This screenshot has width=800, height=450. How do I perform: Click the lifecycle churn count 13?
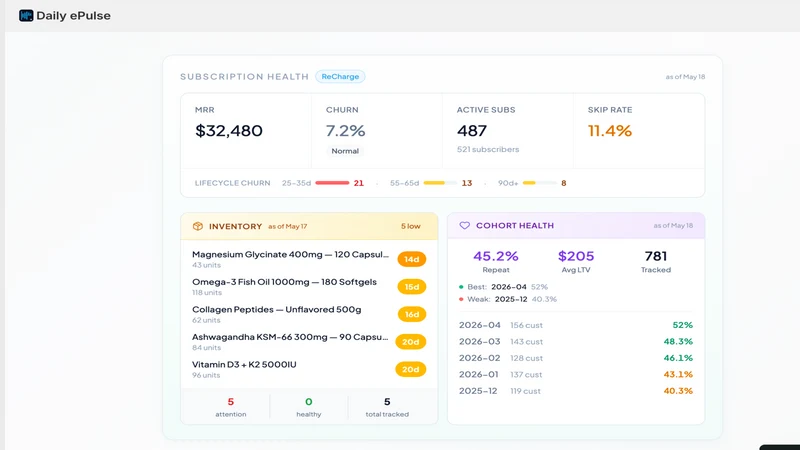467,183
